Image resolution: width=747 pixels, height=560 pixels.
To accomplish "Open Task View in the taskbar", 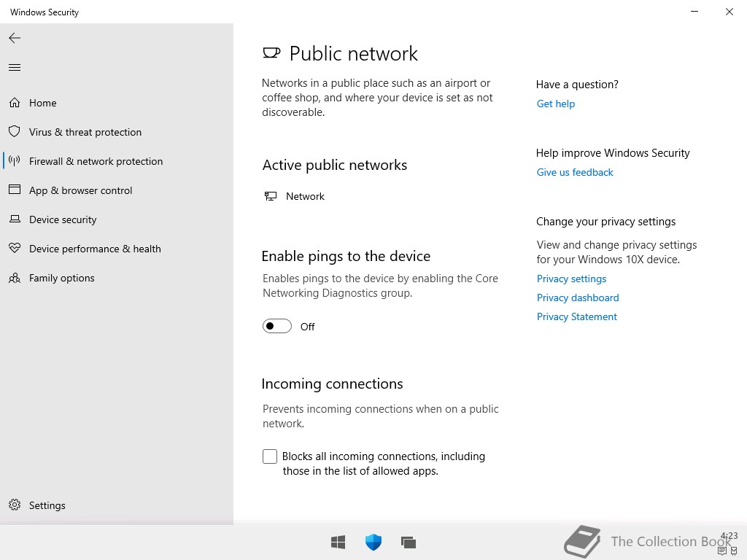I will (409, 542).
